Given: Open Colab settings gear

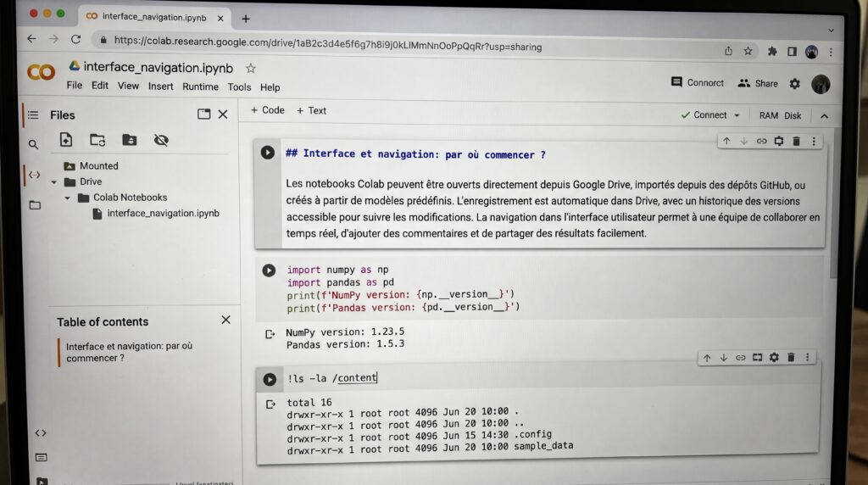Looking at the screenshot, I should [x=794, y=84].
